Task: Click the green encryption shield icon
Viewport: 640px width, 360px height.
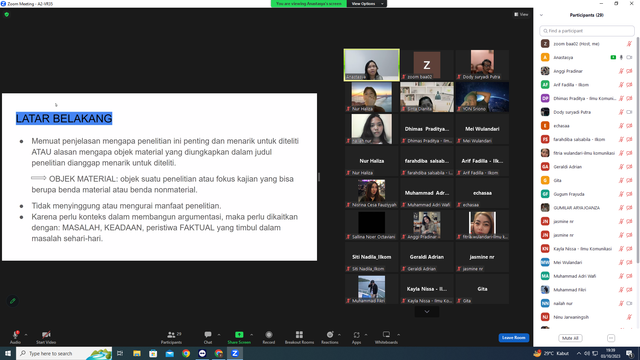Action: [7, 14]
